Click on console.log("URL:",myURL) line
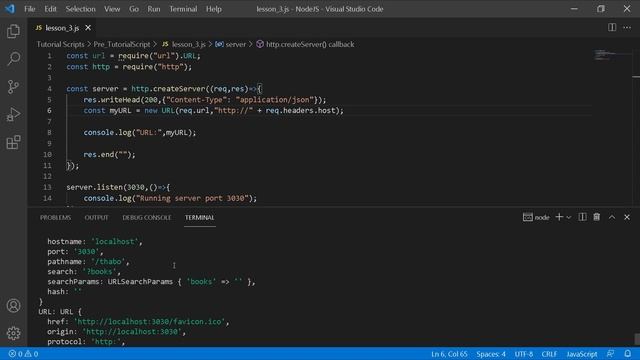 [140, 133]
